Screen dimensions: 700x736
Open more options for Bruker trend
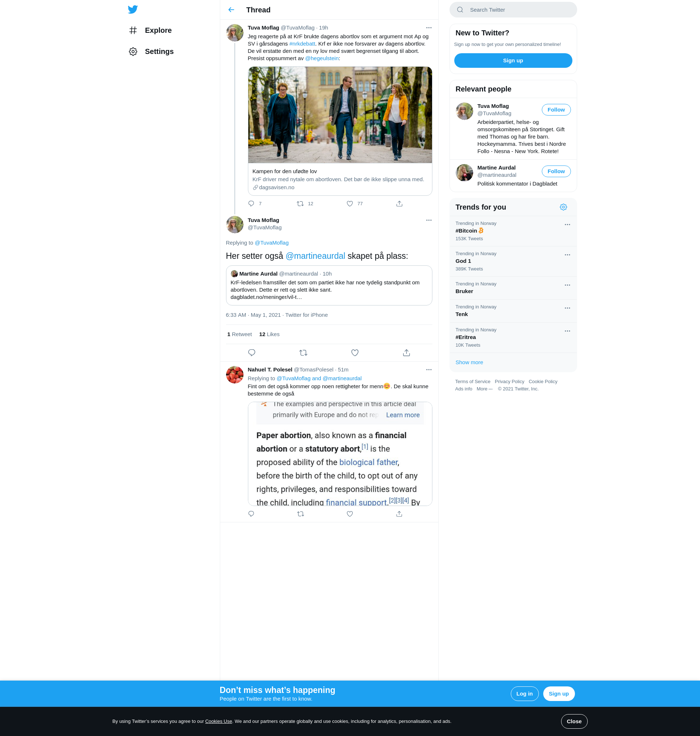click(x=567, y=285)
